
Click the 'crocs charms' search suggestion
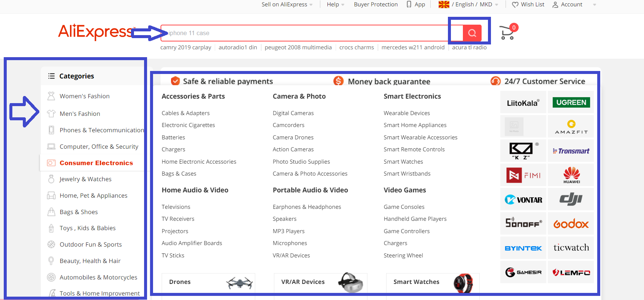(357, 47)
